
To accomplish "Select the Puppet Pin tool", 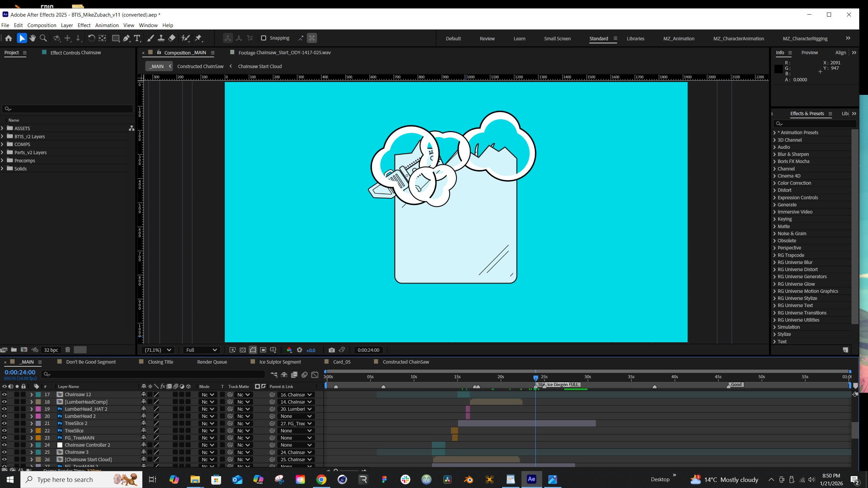I will 199,38.
